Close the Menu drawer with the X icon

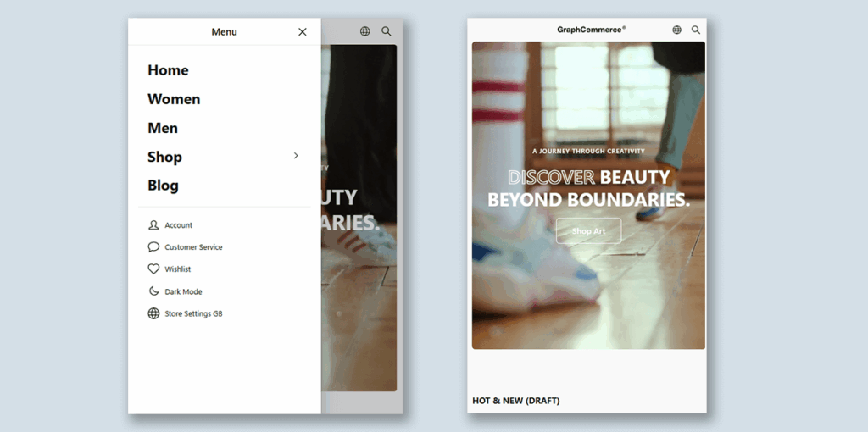303,32
